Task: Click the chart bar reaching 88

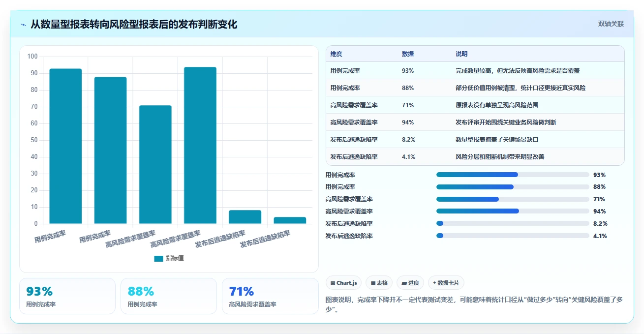Action: [x=110, y=151]
